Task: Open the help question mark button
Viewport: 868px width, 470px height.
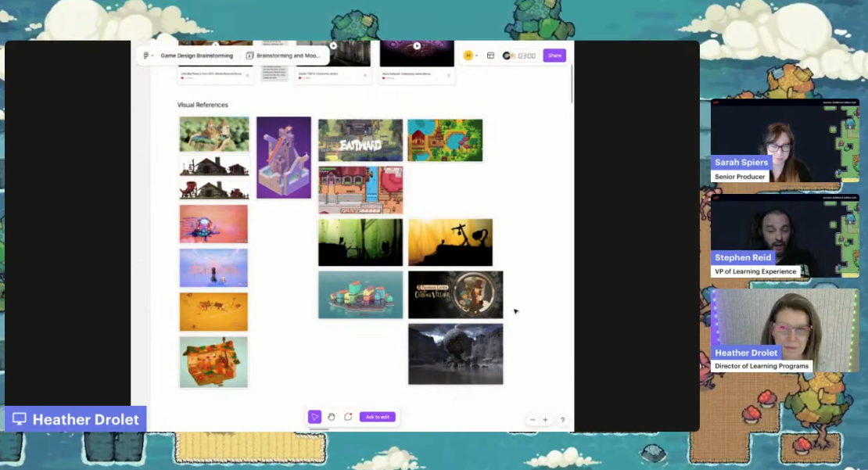Action: pyautogui.click(x=562, y=420)
